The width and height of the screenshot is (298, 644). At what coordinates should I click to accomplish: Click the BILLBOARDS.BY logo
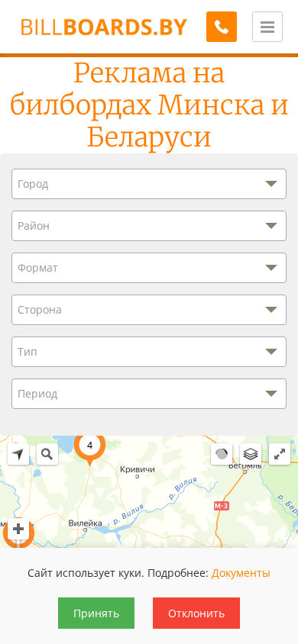click(104, 27)
